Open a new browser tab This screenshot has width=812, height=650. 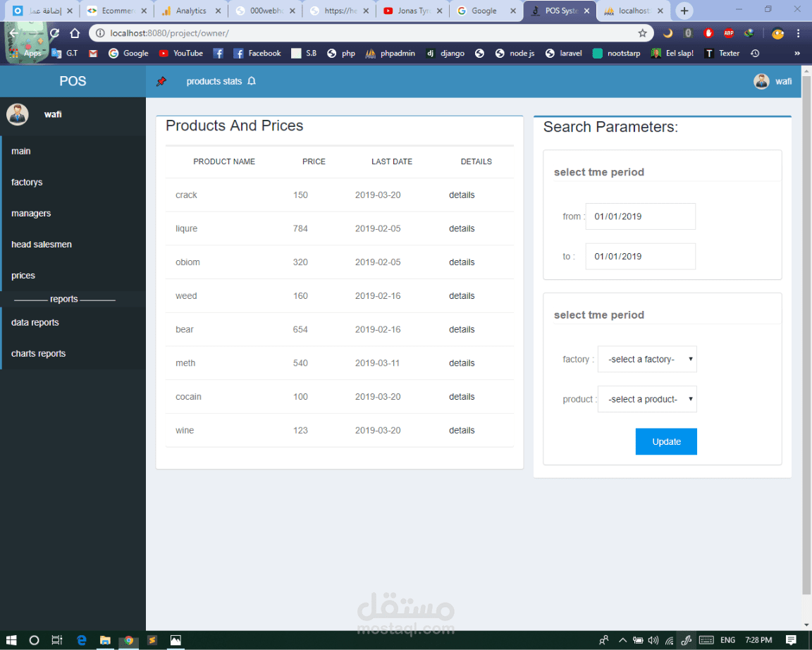click(684, 11)
